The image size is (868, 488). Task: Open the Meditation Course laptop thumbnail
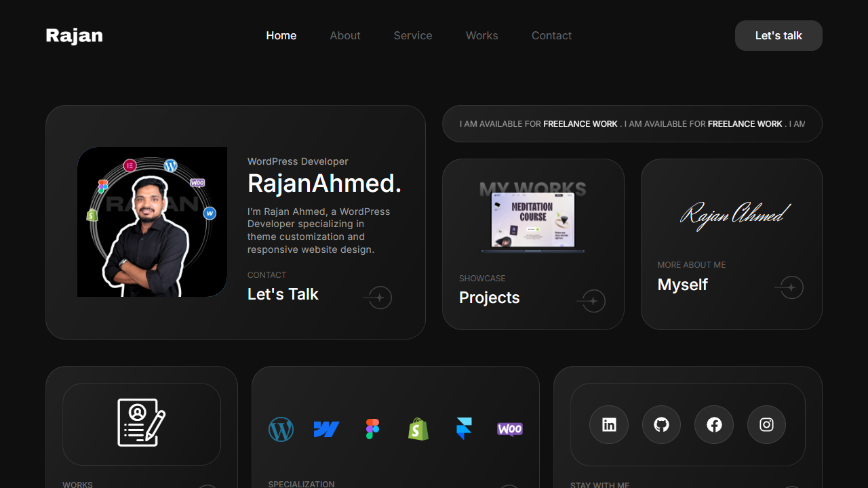point(533,221)
